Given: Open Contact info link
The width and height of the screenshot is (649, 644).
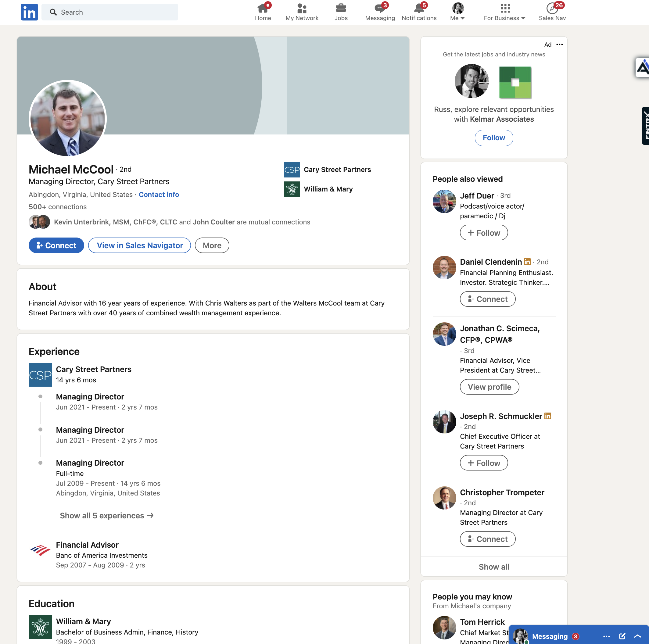Looking at the screenshot, I should click(x=159, y=195).
